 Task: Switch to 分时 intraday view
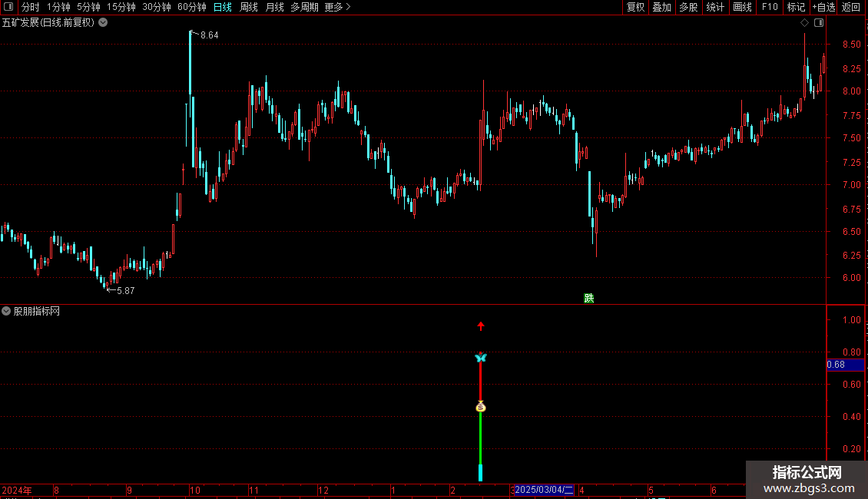tap(31, 7)
